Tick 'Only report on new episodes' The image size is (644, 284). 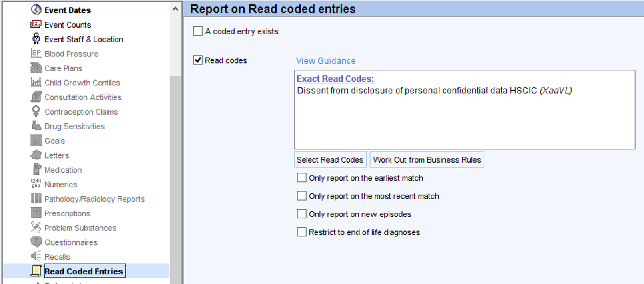(x=301, y=214)
